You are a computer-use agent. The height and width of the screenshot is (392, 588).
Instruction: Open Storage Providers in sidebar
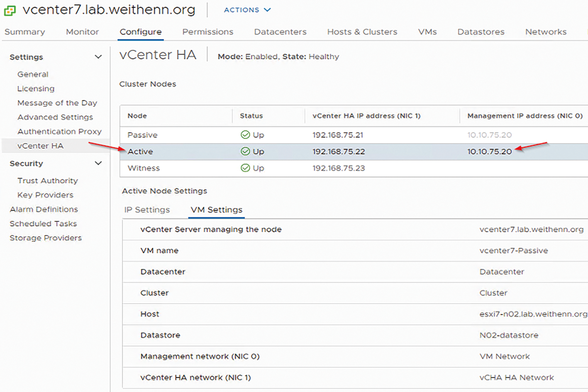[46, 238]
